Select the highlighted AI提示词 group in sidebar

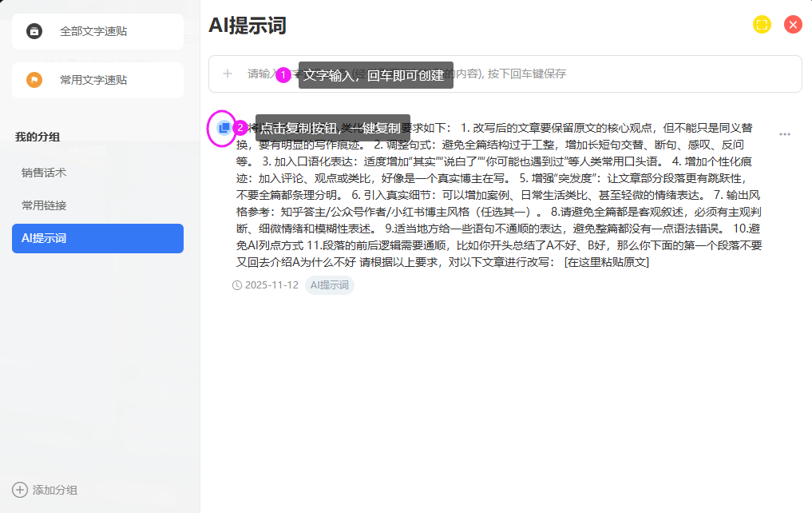tap(97, 238)
